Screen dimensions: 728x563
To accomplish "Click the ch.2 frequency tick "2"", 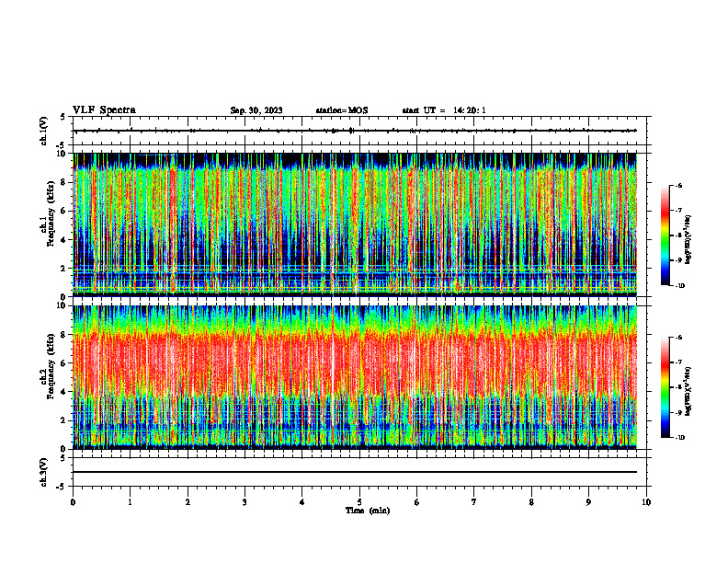I will click(63, 420).
